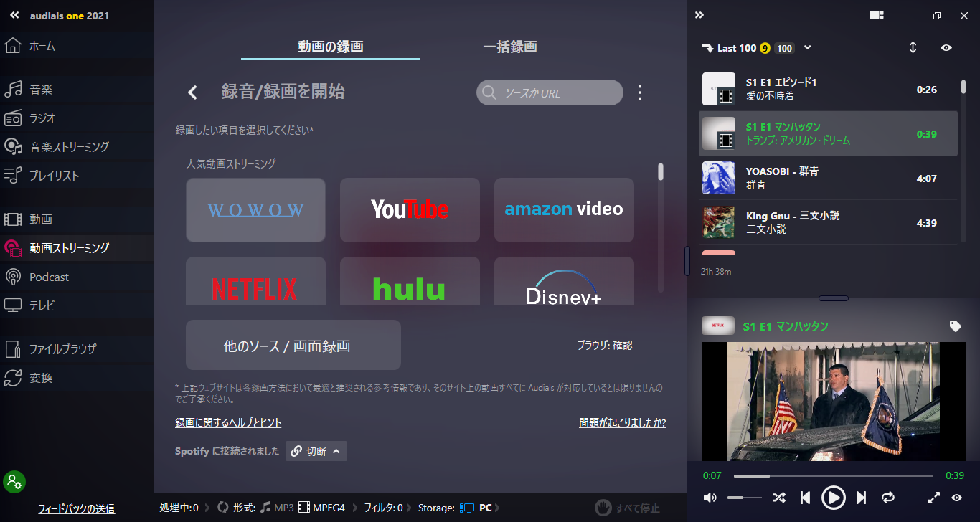
Task: Expand Storage: PC location setting
Action: [459, 508]
